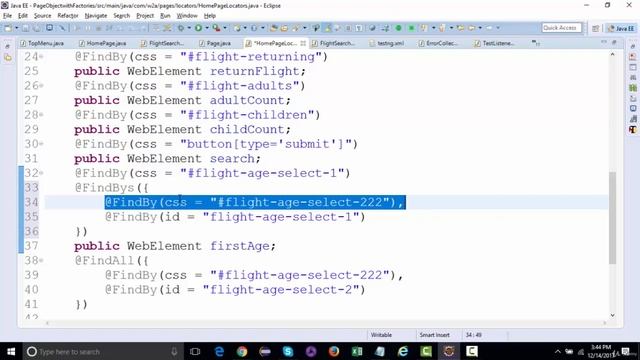Collapse the annotation fold at line 24
This screenshot has width=640, height=360.
click(x=42, y=57)
